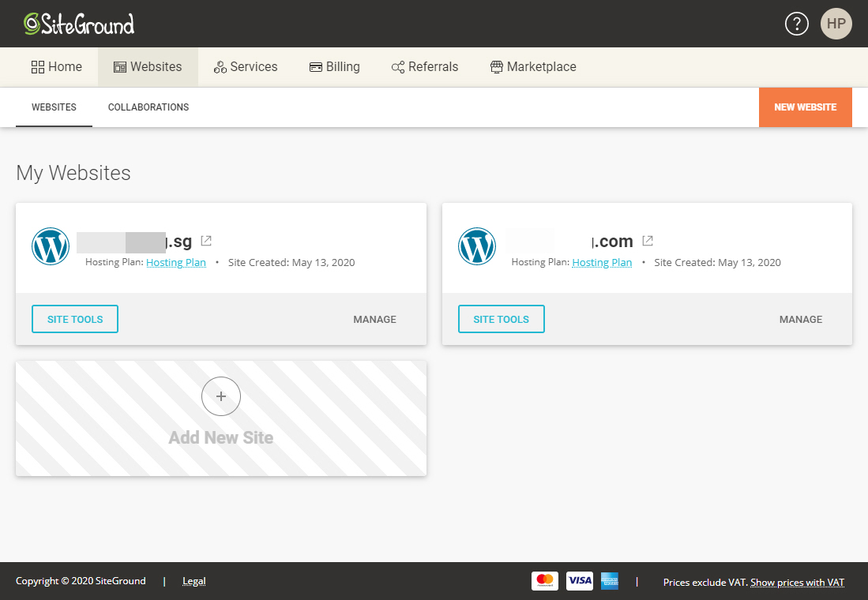Viewport: 868px width, 600px height.
Task: Open the Marketplace section
Action: pyautogui.click(x=533, y=67)
